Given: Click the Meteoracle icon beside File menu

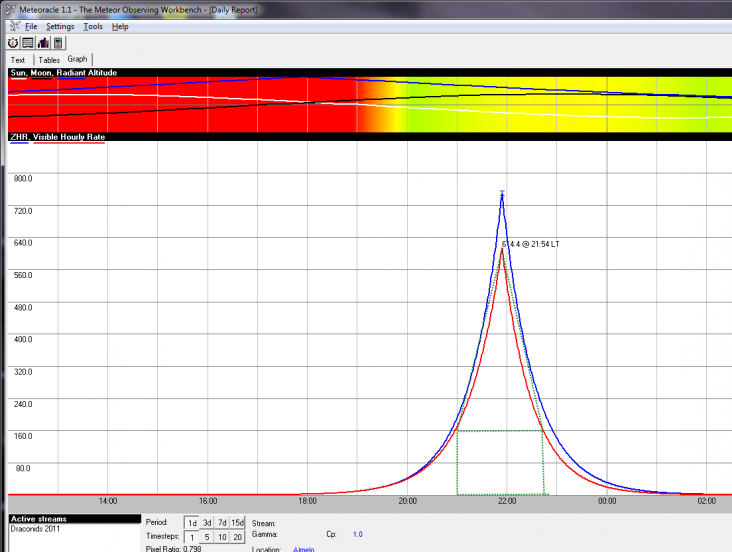Looking at the screenshot, I should [x=13, y=26].
